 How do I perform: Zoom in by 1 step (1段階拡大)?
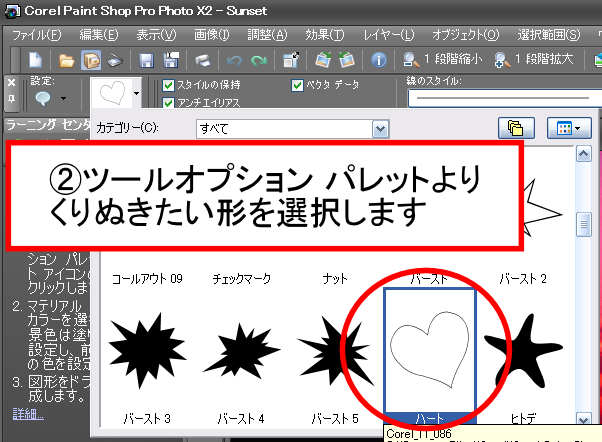point(534,60)
